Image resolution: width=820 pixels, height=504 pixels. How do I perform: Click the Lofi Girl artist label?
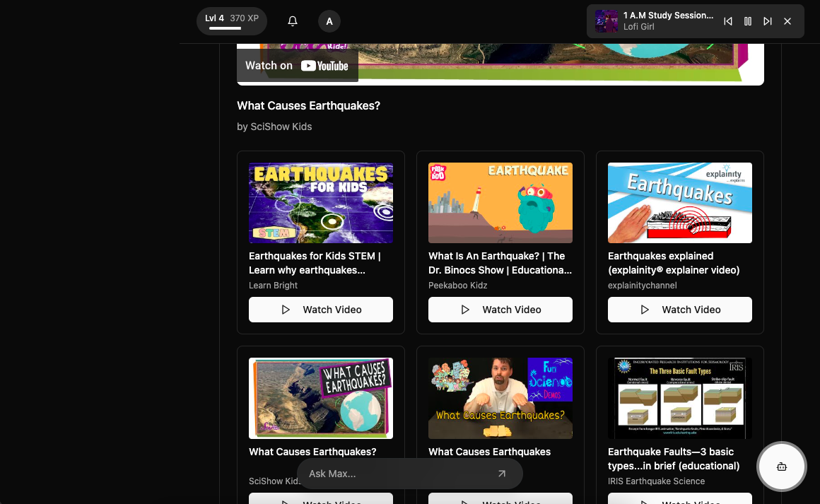point(638,27)
